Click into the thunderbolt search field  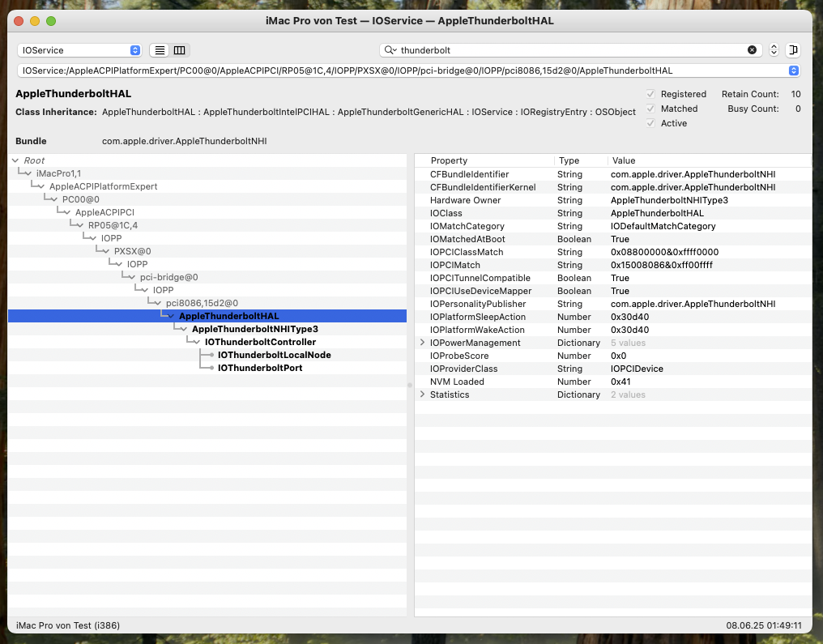[567, 50]
